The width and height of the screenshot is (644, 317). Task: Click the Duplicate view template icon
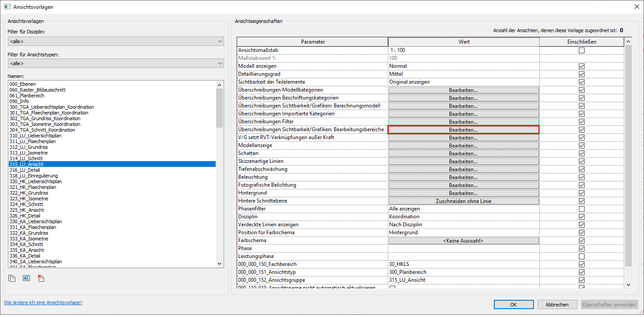pyautogui.click(x=12, y=278)
